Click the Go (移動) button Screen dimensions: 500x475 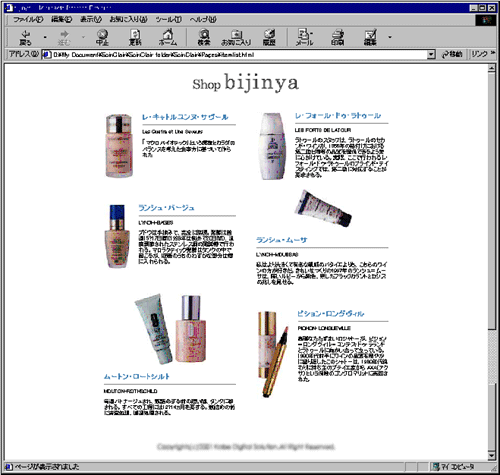452,54
